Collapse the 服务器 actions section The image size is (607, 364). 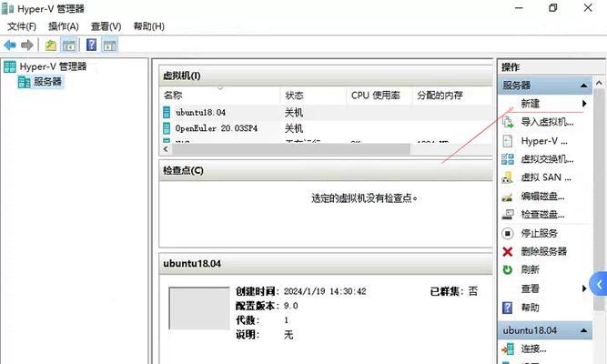(x=583, y=86)
